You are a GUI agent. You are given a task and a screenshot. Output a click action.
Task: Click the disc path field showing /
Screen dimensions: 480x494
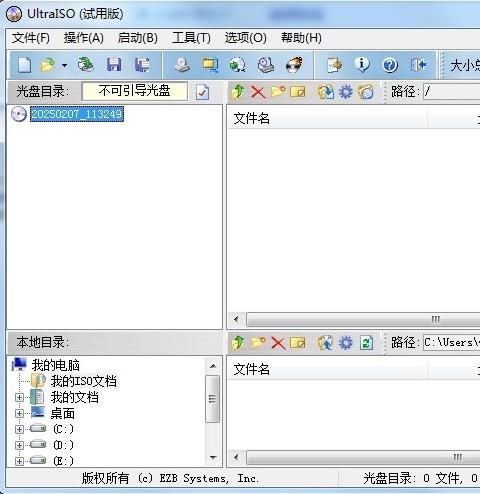pyautogui.click(x=451, y=91)
